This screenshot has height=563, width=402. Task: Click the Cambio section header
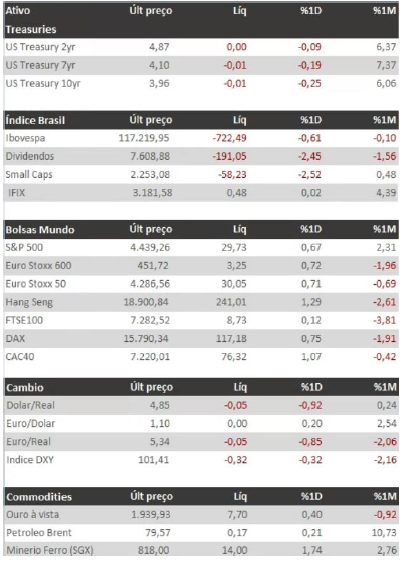coord(25,388)
